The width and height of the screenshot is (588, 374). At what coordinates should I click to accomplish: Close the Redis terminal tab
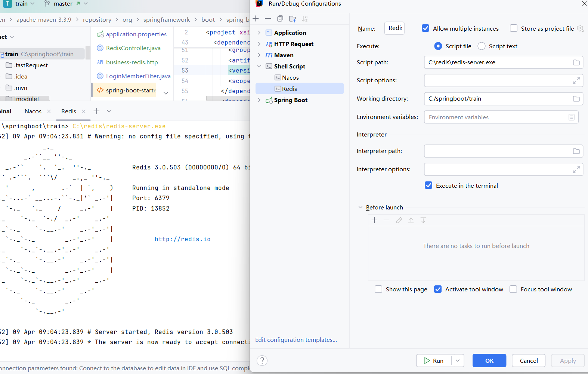click(x=84, y=111)
